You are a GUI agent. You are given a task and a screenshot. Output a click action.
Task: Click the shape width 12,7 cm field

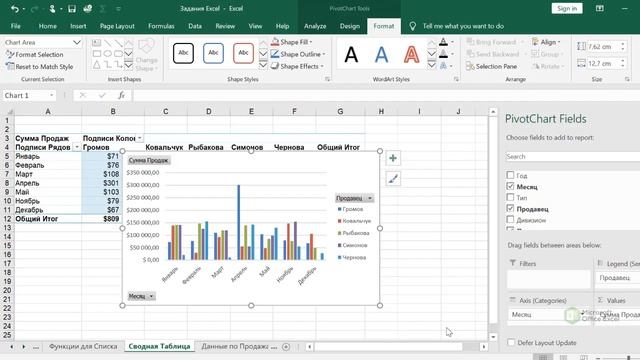pos(603,64)
